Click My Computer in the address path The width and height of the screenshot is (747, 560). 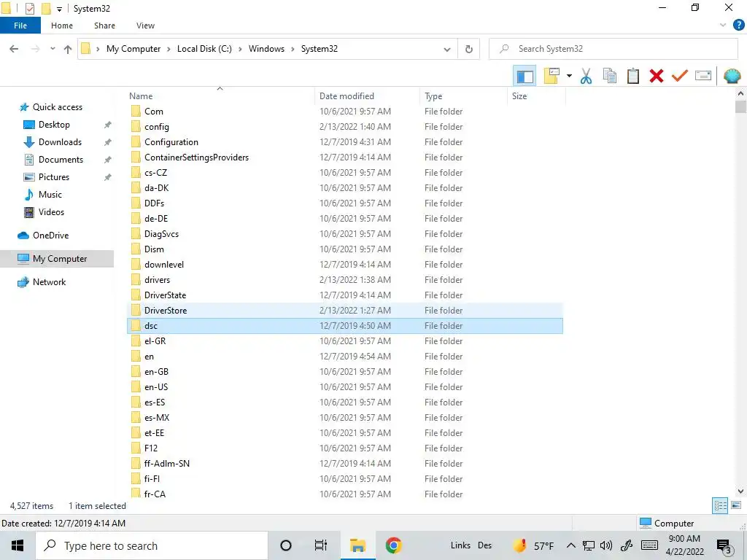(x=133, y=49)
